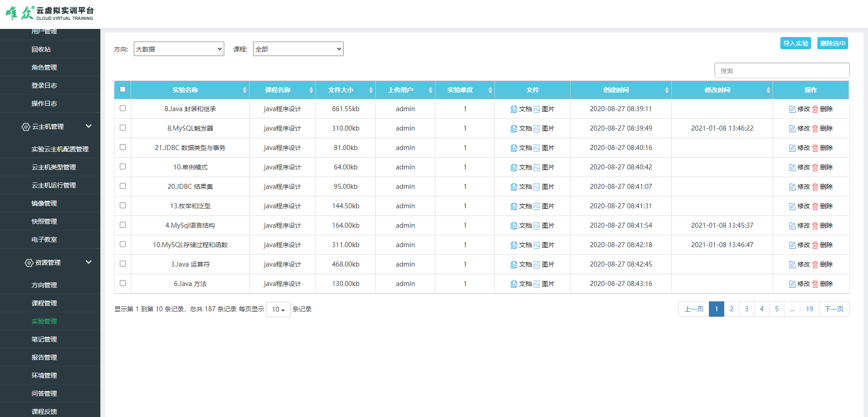This screenshot has height=417, width=868.
Task: Click edit pencil icon for 10.单例模式 row
Action: [x=792, y=168]
